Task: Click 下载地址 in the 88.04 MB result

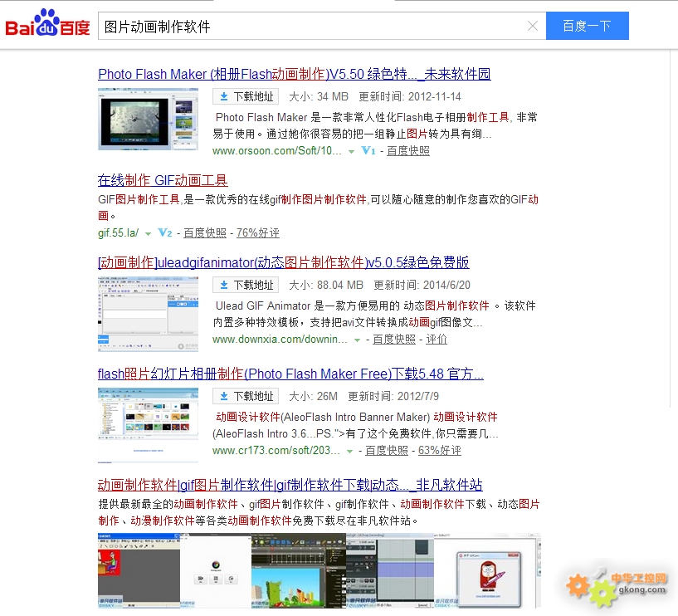Action: [x=246, y=285]
